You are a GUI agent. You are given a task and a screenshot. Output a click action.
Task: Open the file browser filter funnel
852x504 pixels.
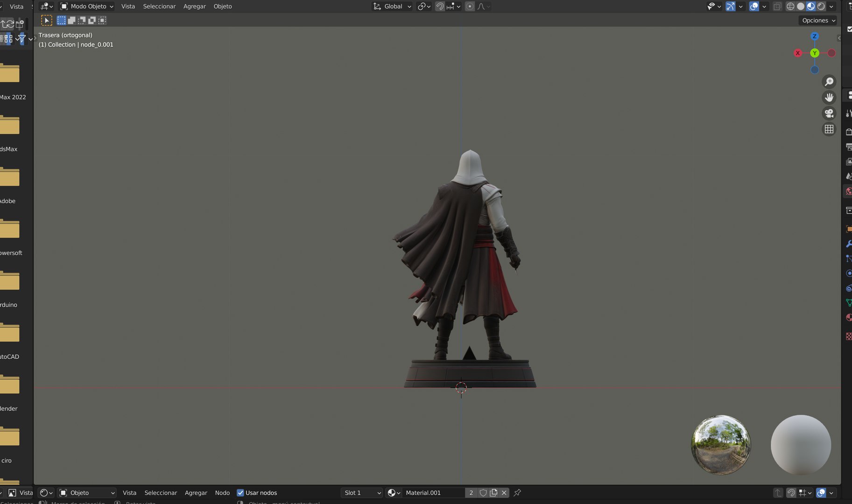[x=21, y=39]
